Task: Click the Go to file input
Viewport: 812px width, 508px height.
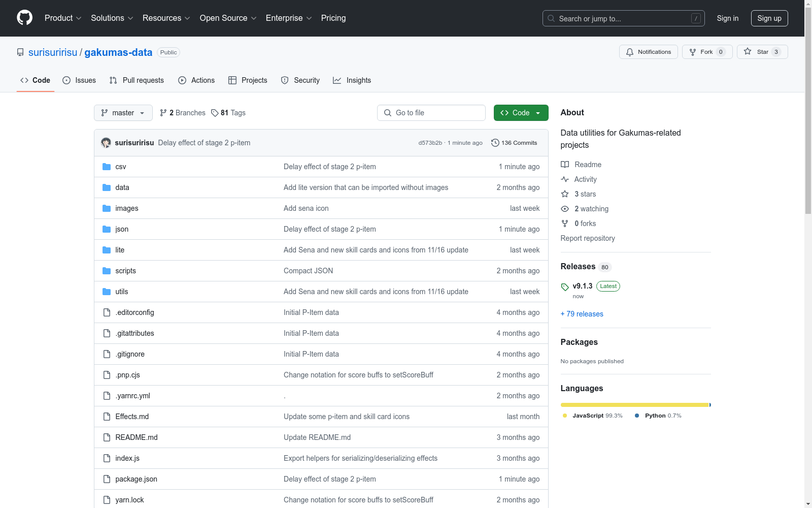Action: pyautogui.click(x=431, y=113)
